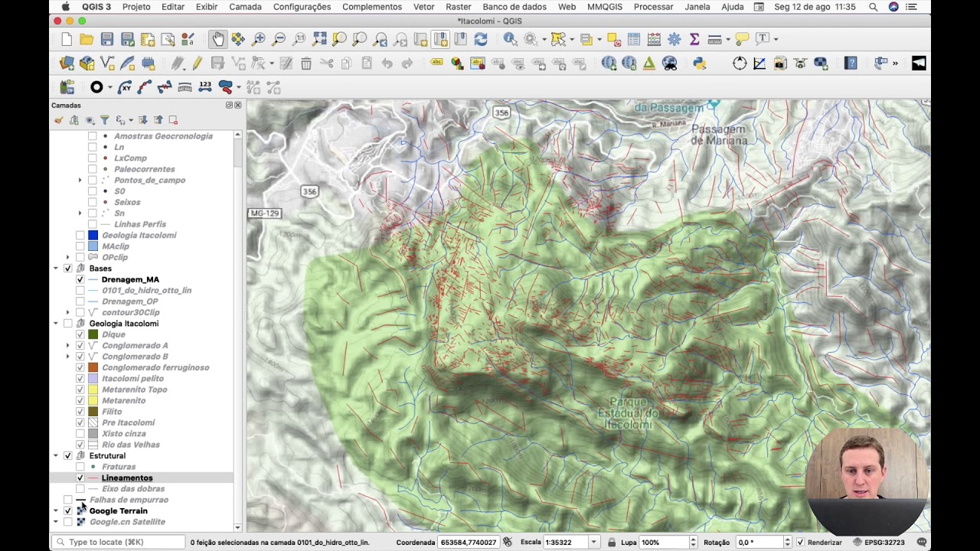The image size is (980, 551).
Task: Click the Geologia Itacolomi blue swatch
Action: point(93,236)
